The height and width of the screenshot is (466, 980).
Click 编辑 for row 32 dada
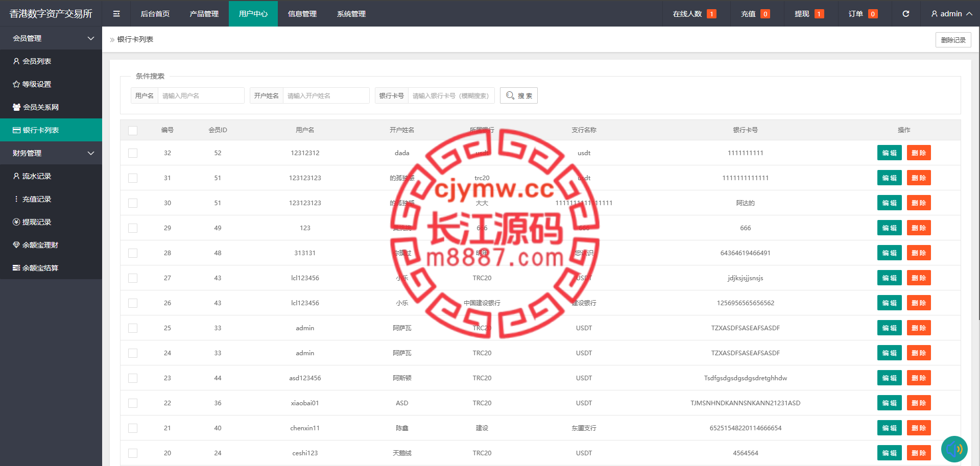(890, 153)
